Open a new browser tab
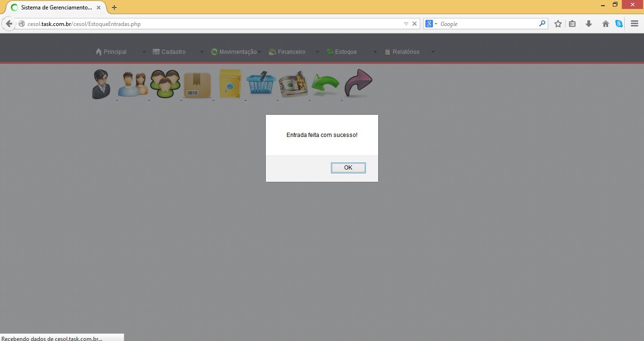This screenshot has height=341, width=644. click(x=114, y=8)
